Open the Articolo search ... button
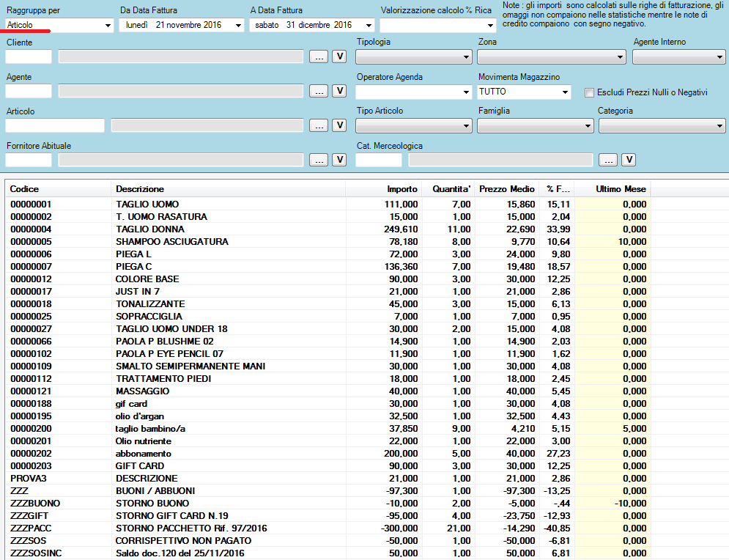The width and height of the screenshot is (729, 560). [319, 125]
